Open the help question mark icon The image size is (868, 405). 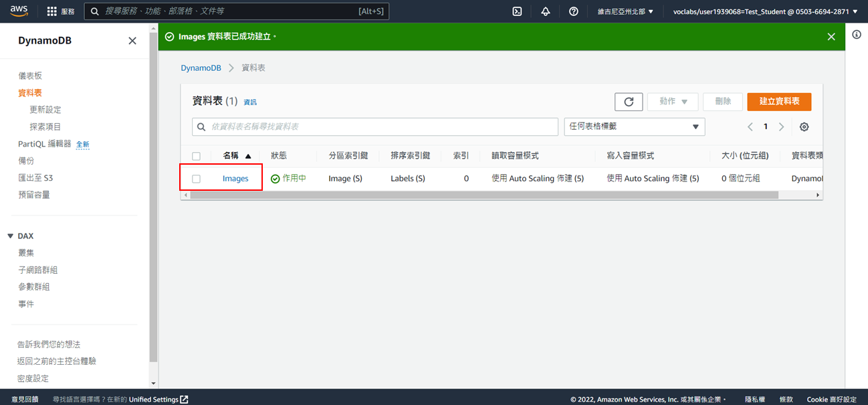[574, 11]
